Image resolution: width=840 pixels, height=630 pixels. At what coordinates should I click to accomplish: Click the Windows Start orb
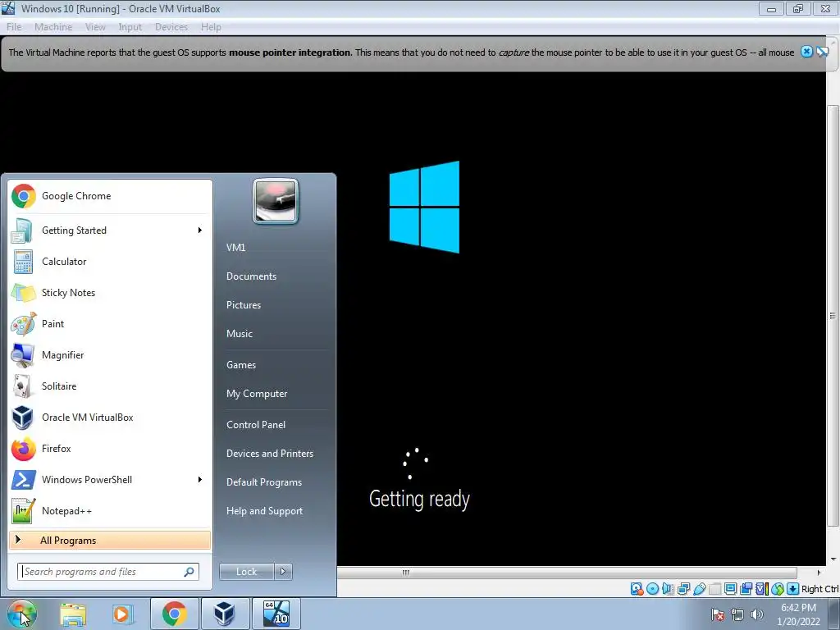21,614
